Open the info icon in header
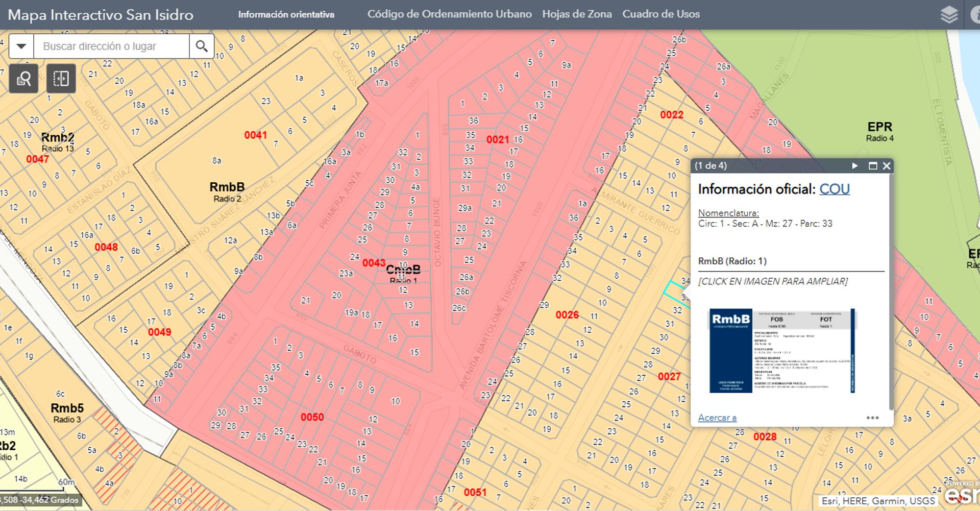This screenshot has height=511, width=980. [975, 15]
